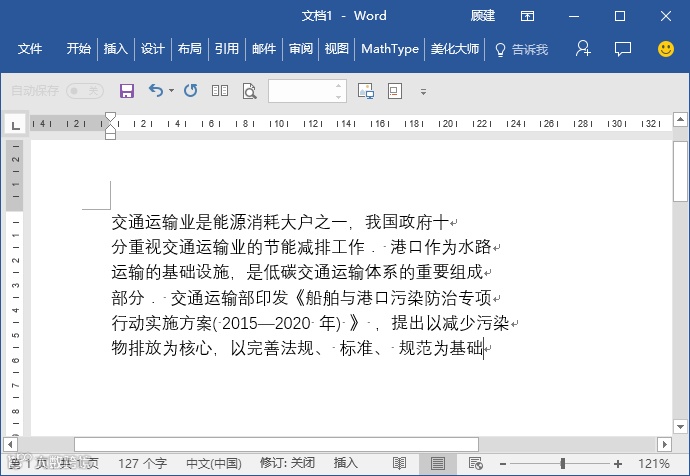Open zoom dialog via 121% label
This screenshot has height=476, width=690.
[x=654, y=463]
